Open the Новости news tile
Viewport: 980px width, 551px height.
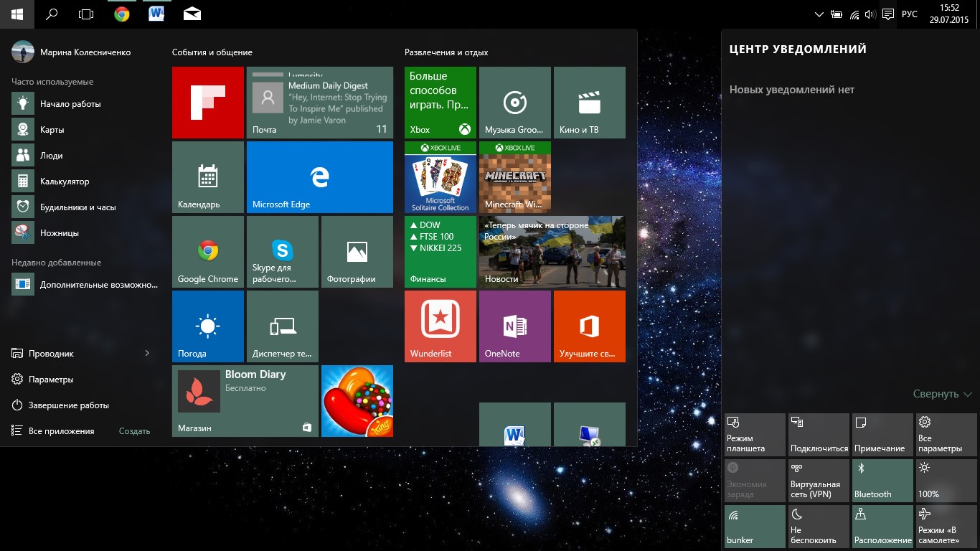click(x=552, y=252)
